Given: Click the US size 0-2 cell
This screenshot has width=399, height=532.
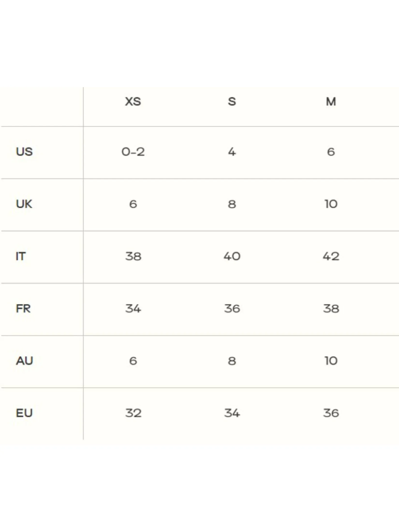Looking at the screenshot, I should tap(133, 152).
